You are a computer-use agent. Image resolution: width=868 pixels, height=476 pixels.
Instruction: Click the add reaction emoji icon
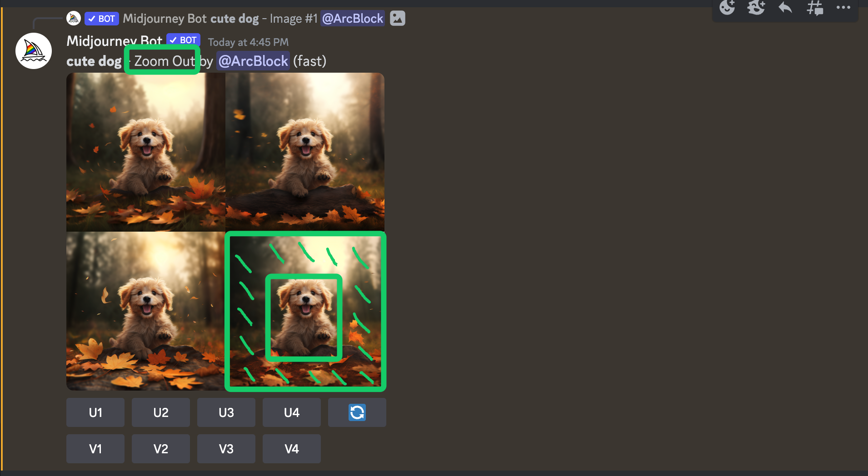pos(727,7)
